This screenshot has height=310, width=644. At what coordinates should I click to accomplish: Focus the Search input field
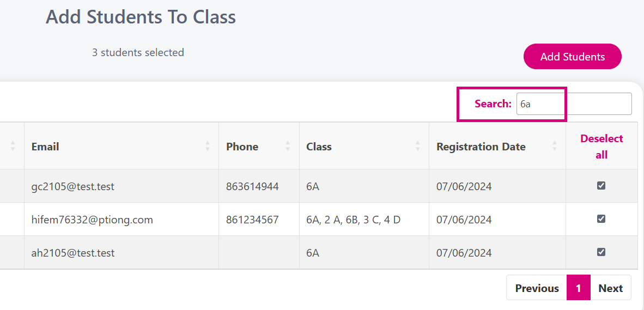[574, 104]
